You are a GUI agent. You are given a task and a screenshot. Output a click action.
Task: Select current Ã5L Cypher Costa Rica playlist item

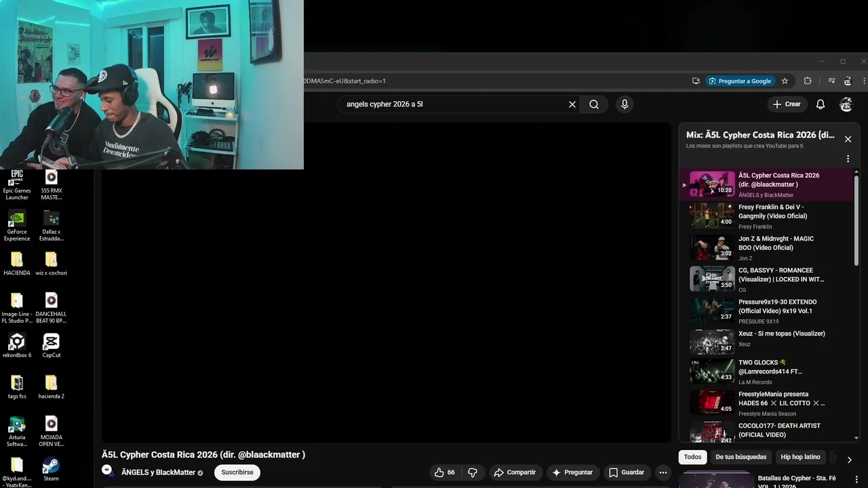tap(766, 184)
